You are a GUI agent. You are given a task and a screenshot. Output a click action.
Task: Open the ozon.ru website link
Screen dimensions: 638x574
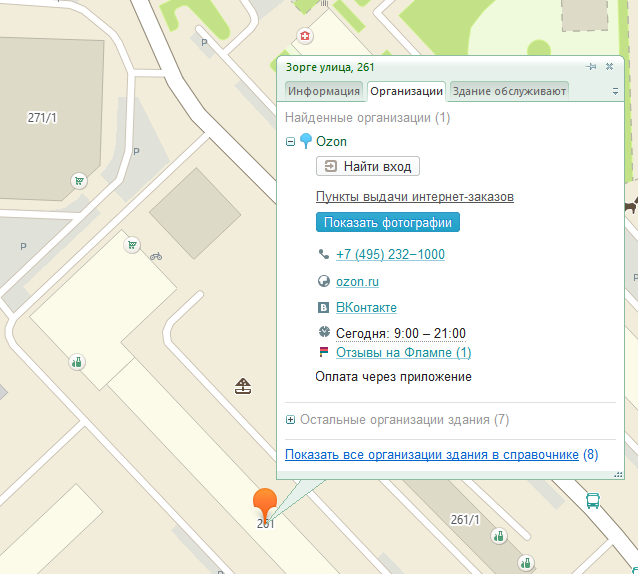(357, 282)
